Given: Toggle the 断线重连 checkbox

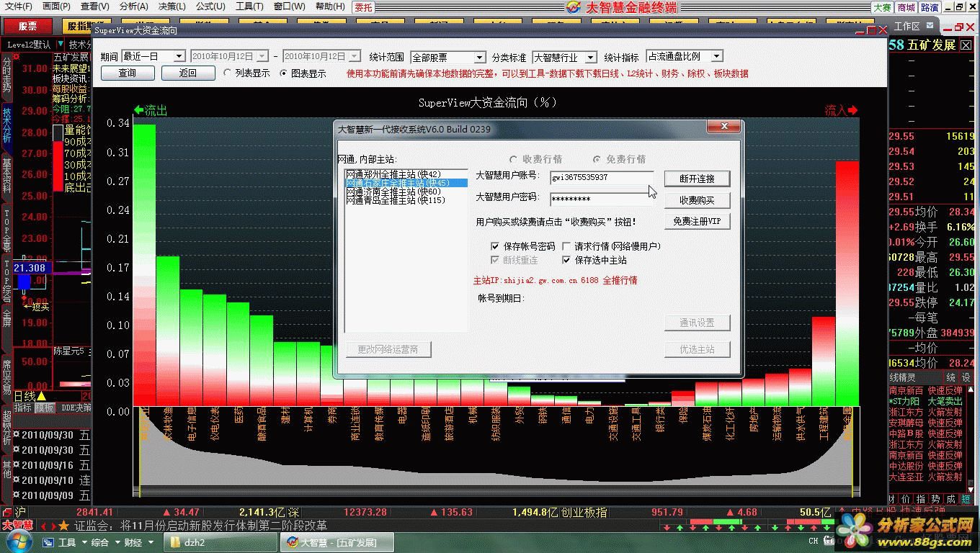Looking at the screenshot, I should click(x=494, y=260).
